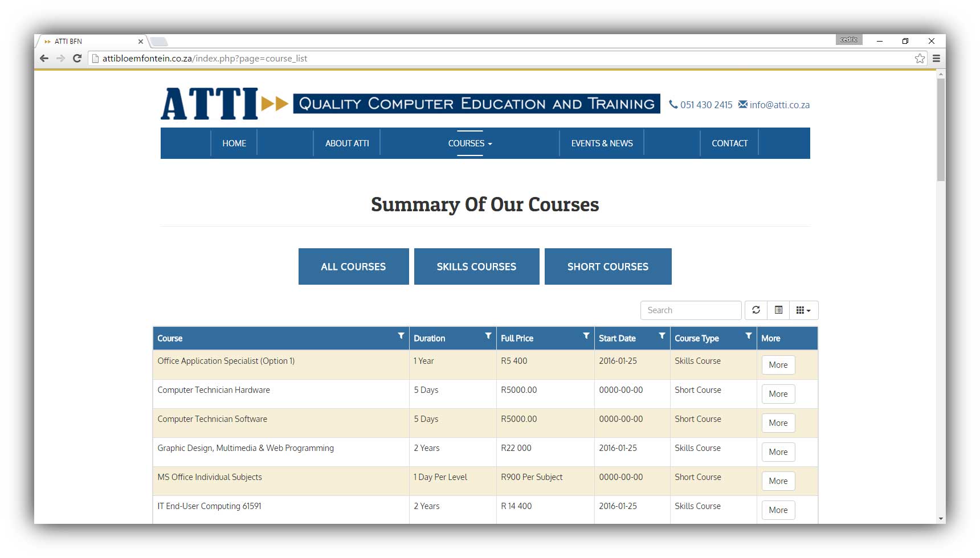Open the filter on the Course column
This screenshot has width=980, height=558.
point(401,335)
